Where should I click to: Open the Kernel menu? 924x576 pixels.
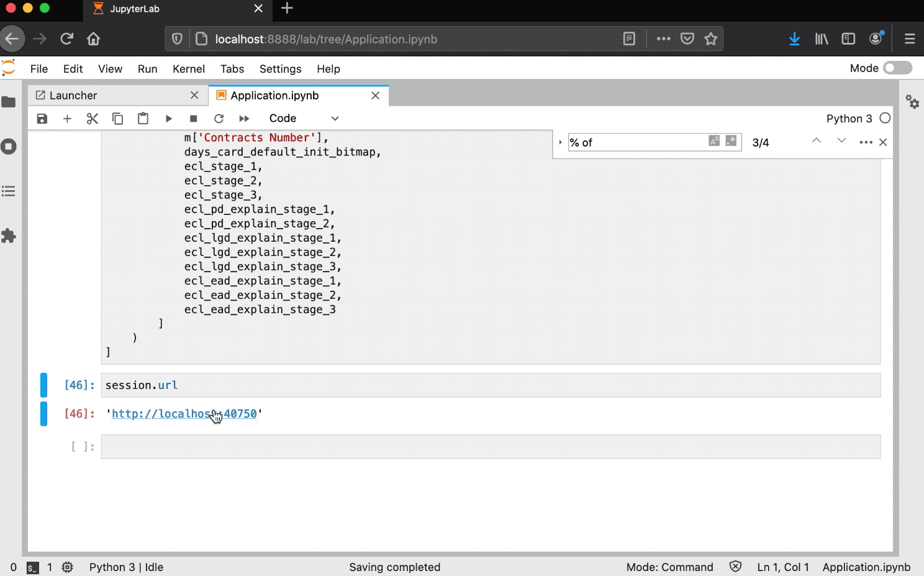coord(189,69)
